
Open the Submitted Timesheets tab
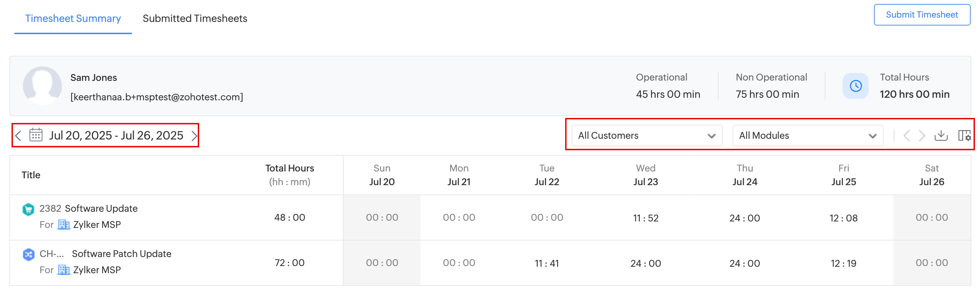pos(195,18)
